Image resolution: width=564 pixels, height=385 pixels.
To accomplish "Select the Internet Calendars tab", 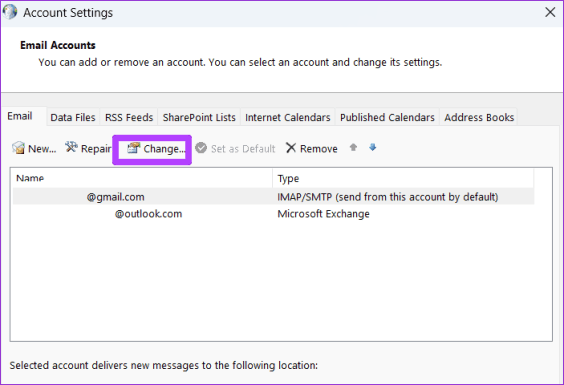I will pos(288,117).
